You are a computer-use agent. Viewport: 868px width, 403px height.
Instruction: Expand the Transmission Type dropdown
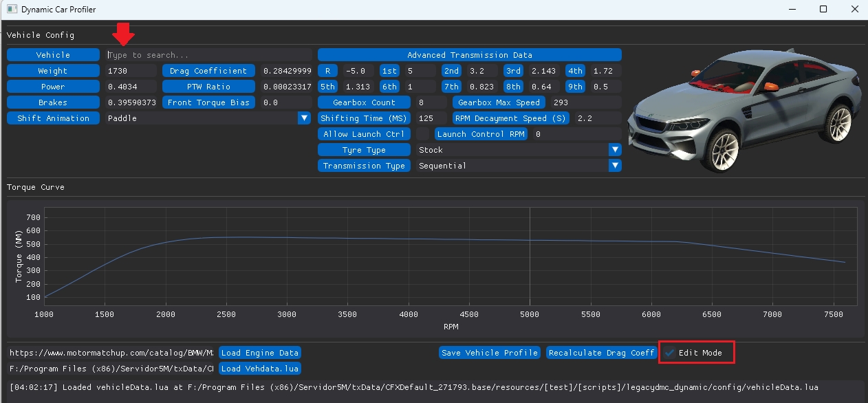[x=615, y=166]
